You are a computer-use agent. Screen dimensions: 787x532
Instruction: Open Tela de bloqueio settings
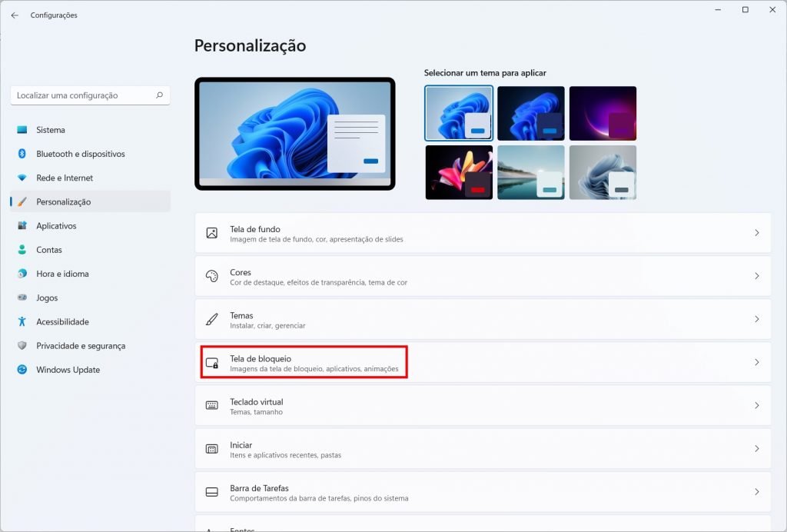click(483, 362)
